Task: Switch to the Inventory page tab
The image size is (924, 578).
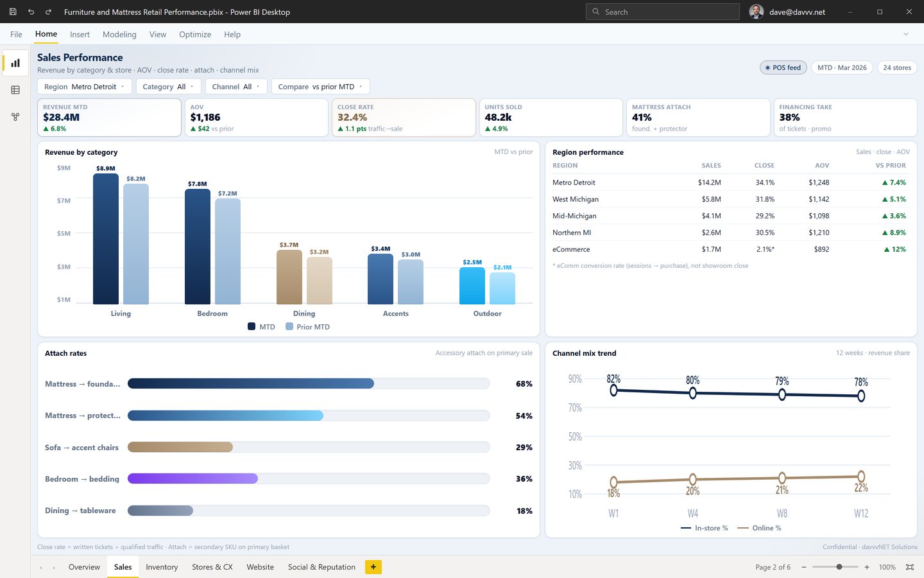Action: click(162, 567)
